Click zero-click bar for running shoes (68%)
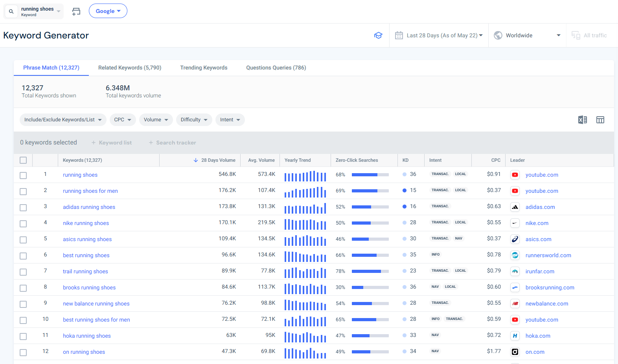 click(x=370, y=175)
